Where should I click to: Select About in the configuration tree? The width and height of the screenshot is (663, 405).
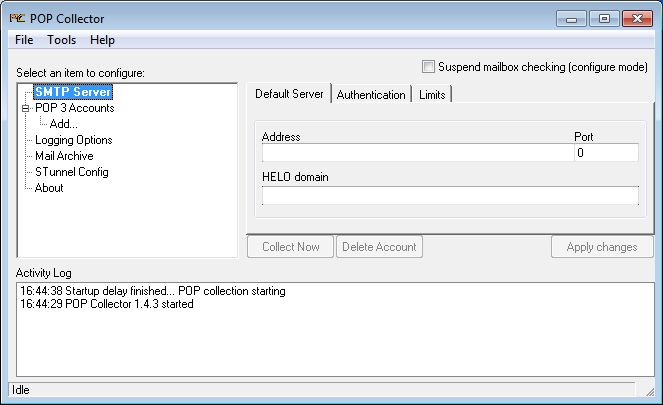(49, 188)
